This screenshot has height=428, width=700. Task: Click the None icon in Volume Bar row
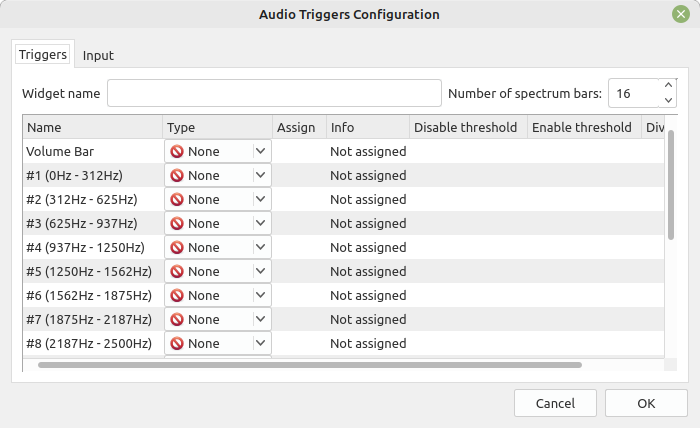coord(177,152)
